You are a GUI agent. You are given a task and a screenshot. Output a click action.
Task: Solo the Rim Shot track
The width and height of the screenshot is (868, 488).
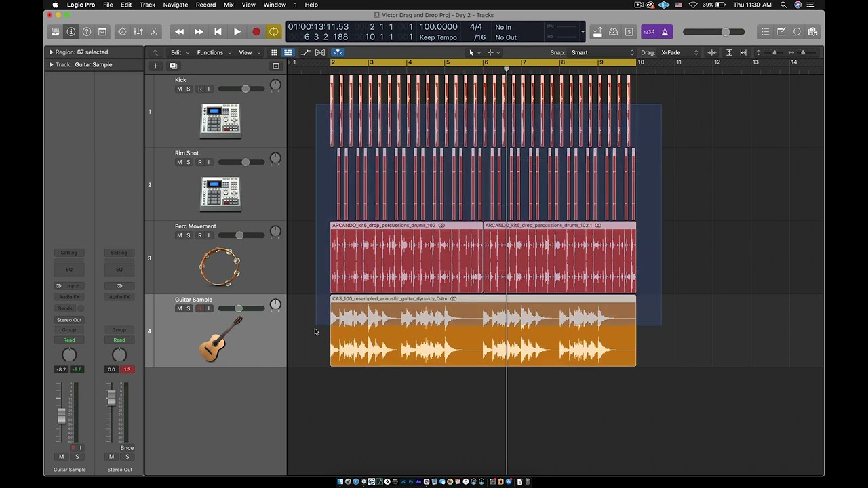pos(189,162)
